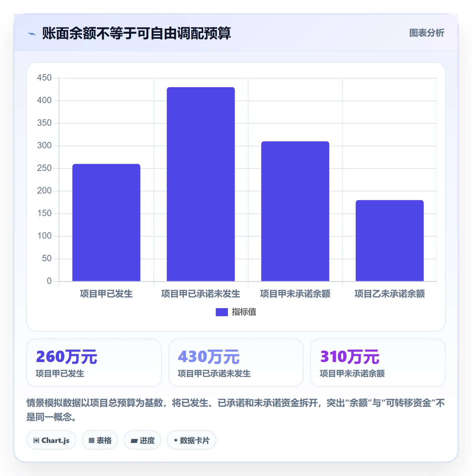Click the 260万元 data card
The height and width of the screenshot is (476, 472).
tap(94, 363)
